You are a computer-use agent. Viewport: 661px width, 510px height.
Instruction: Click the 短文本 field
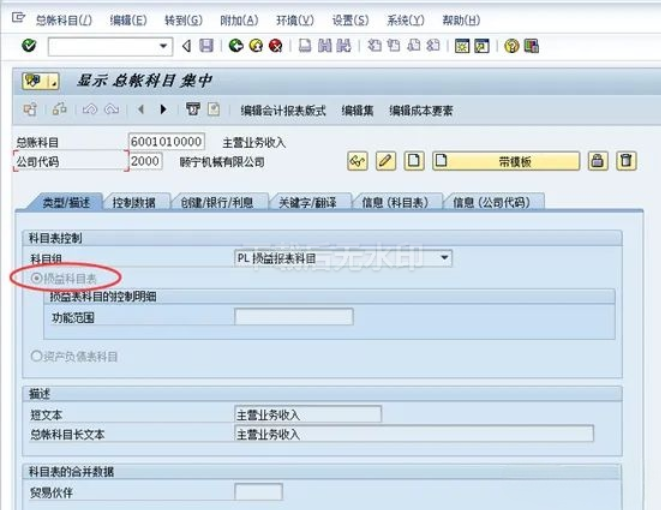[308, 414]
